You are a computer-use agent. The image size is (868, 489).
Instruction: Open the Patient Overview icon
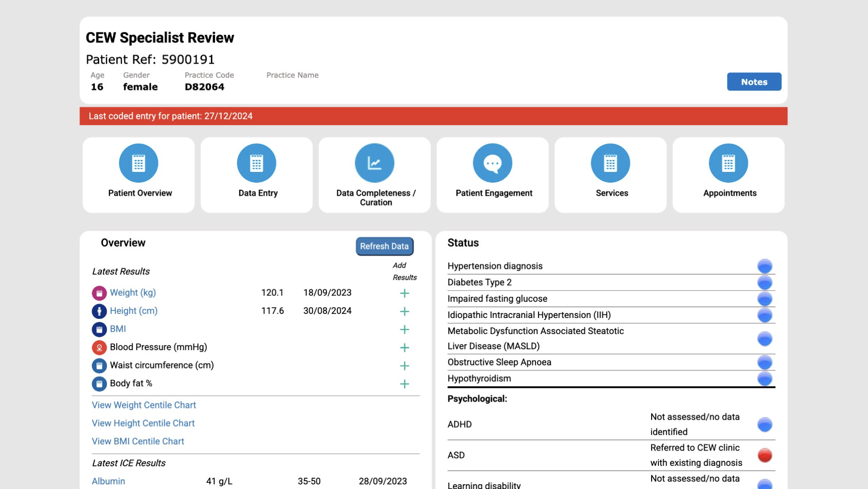point(138,163)
